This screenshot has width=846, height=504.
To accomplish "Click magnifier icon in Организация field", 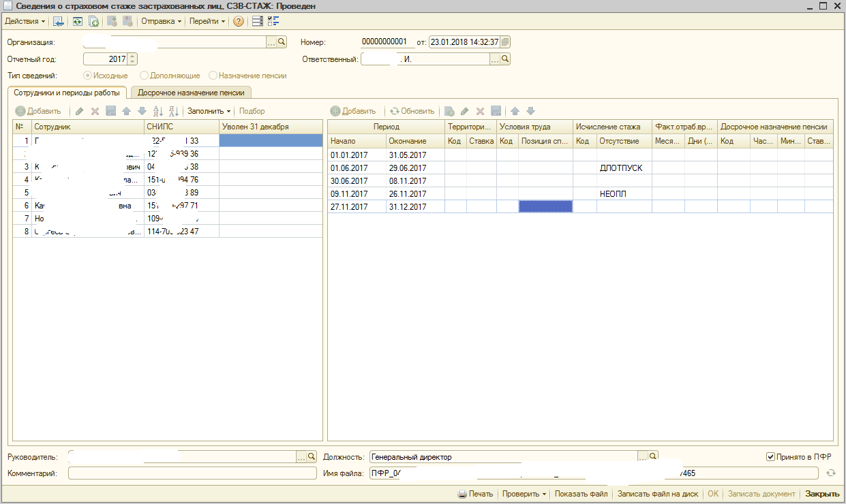I will click(x=282, y=42).
